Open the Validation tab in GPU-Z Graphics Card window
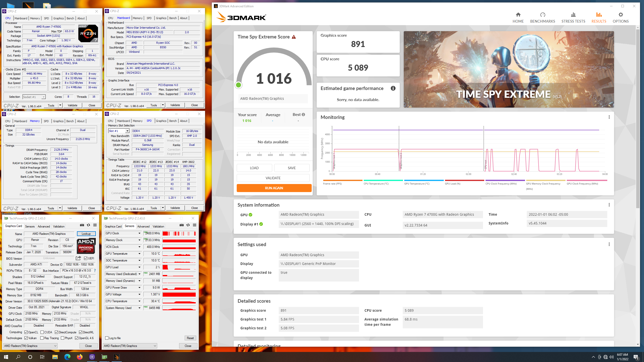The image size is (644, 362). 59,226
